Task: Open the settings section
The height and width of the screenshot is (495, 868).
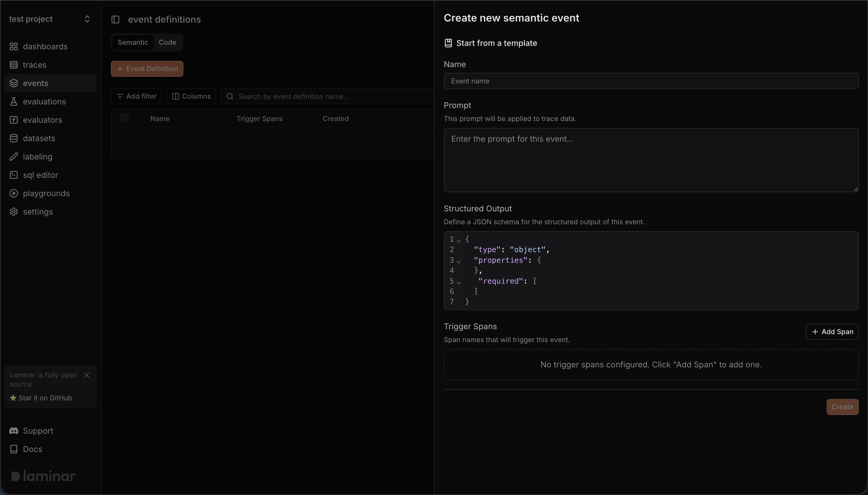Action: coord(37,212)
